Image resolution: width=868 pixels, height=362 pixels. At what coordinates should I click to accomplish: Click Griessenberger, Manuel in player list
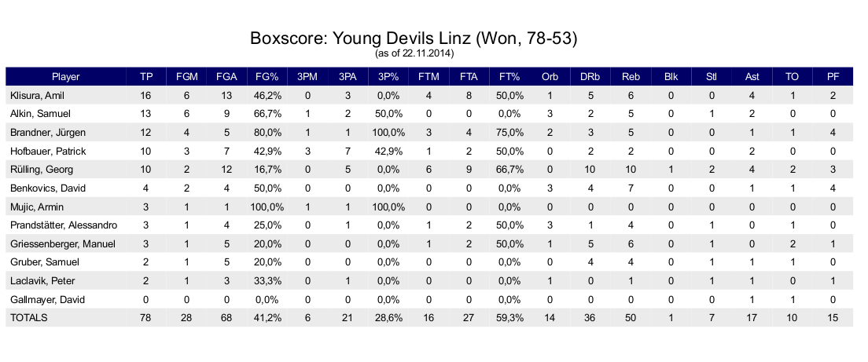(x=63, y=243)
